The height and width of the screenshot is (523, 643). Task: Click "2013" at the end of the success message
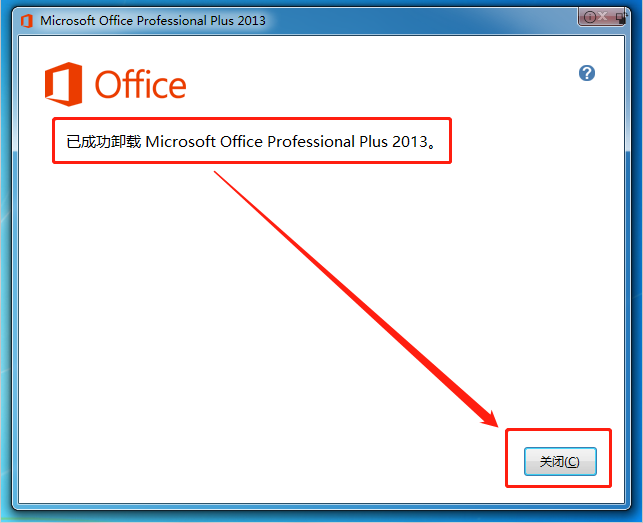click(x=410, y=142)
